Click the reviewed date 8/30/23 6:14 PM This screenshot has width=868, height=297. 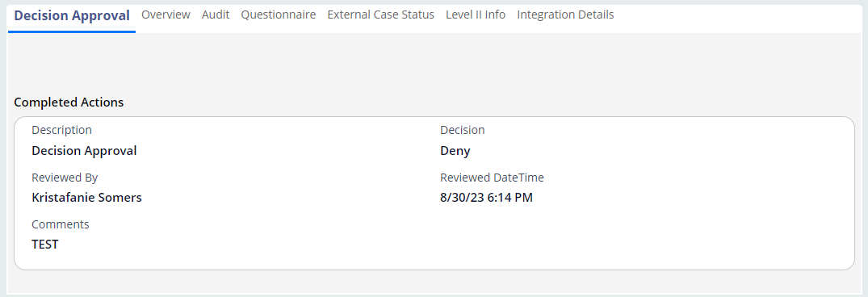tap(486, 198)
